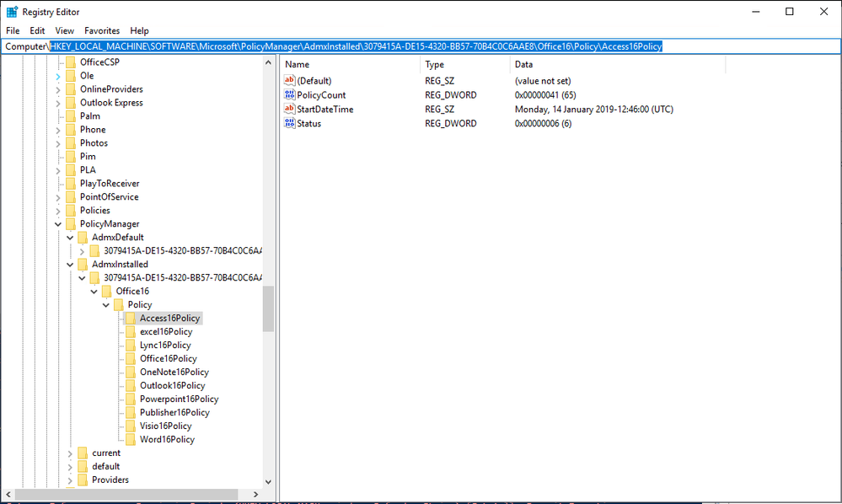Click the Photos folder icon

click(71, 142)
